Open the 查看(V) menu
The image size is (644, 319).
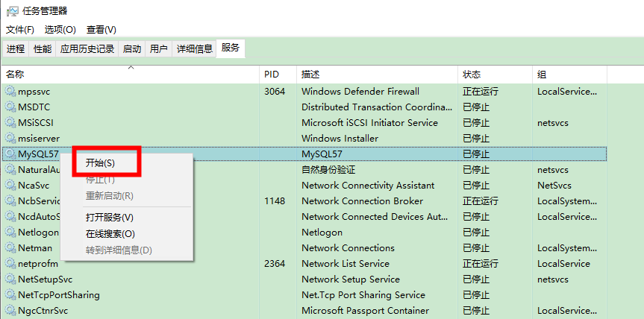click(101, 30)
